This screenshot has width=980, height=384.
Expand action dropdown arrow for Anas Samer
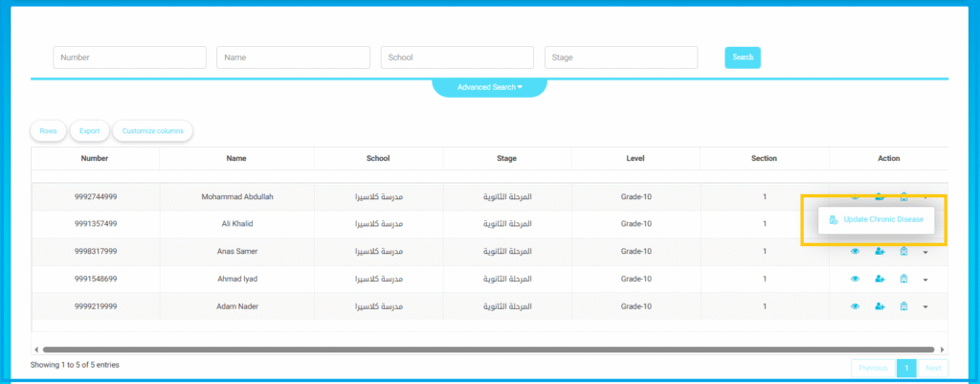[925, 253]
